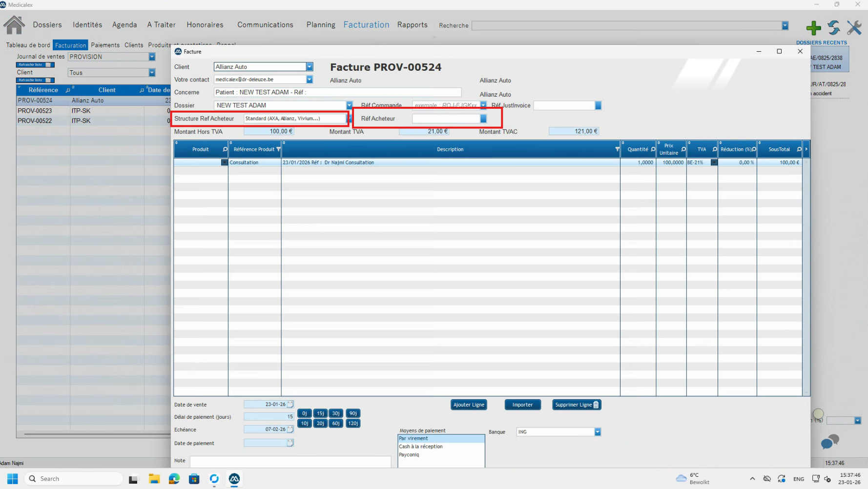Set payment delay with 30j button
The width and height of the screenshot is (868, 489).
coord(336,413)
